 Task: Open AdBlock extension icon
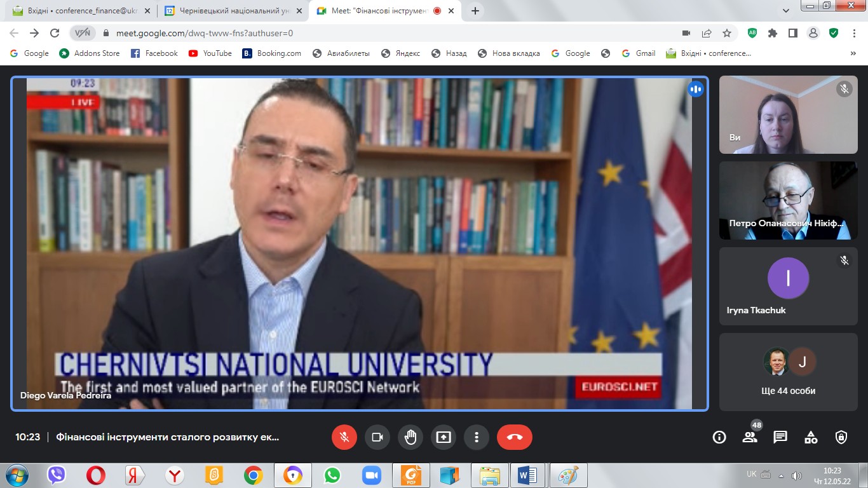[752, 33]
